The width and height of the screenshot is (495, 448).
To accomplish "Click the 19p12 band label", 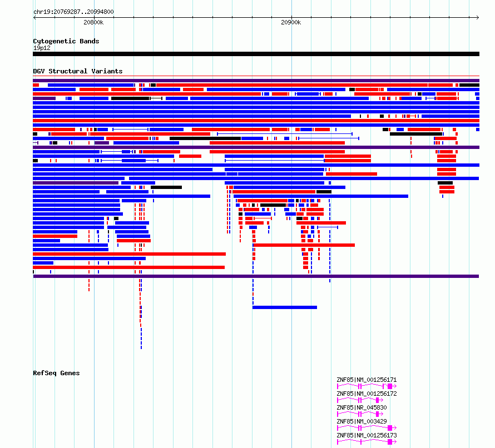I will pyautogui.click(x=42, y=48).
